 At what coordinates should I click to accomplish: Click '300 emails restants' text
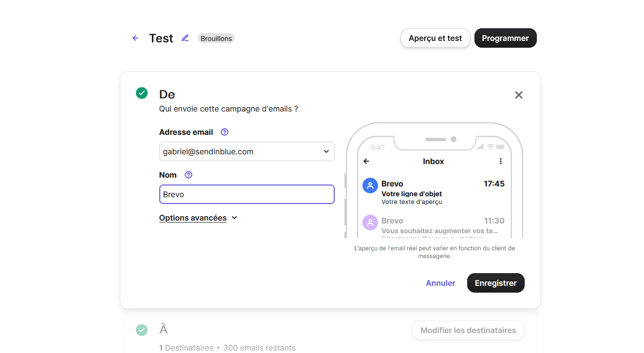coord(259,348)
